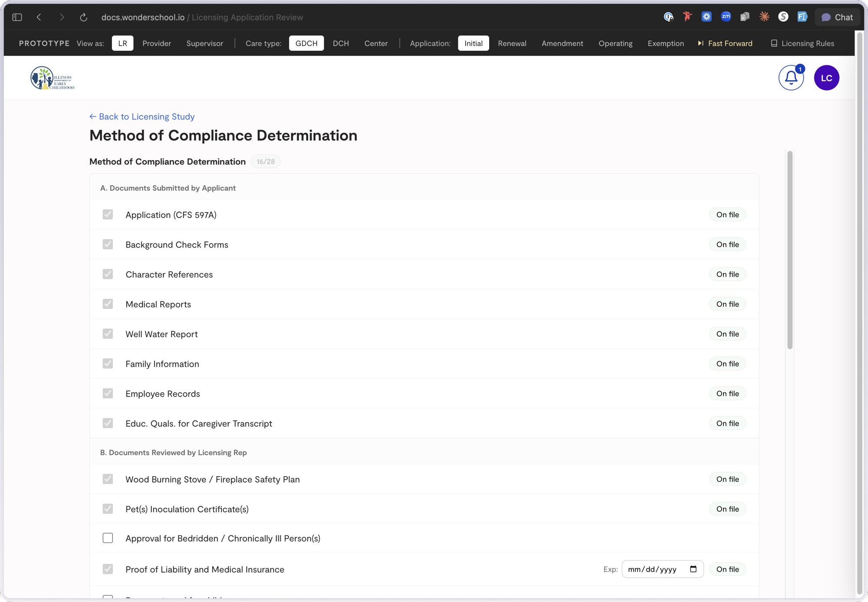Reload the page
This screenshot has width=868, height=602.
pyautogui.click(x=84, y=17)
